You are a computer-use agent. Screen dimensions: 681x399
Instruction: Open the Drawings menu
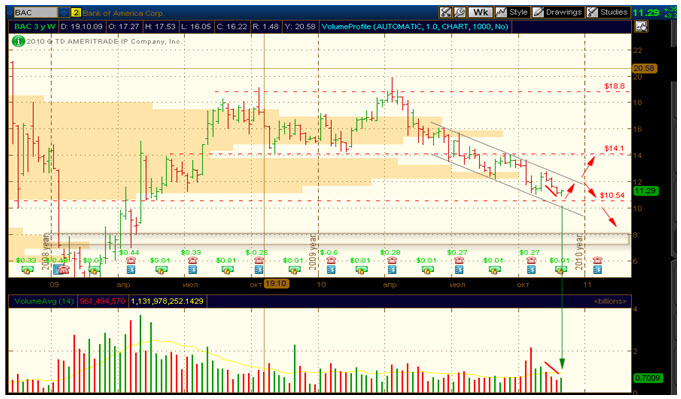click(558, 12)
